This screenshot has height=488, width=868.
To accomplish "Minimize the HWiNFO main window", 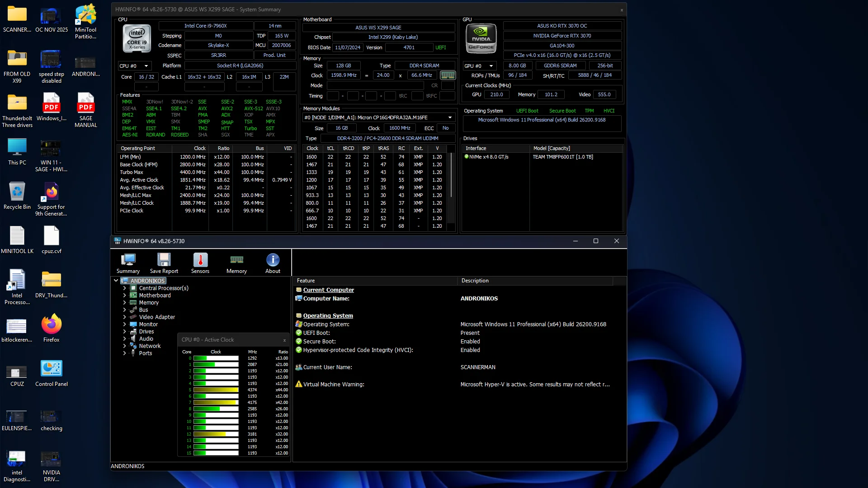I will 576,241.
